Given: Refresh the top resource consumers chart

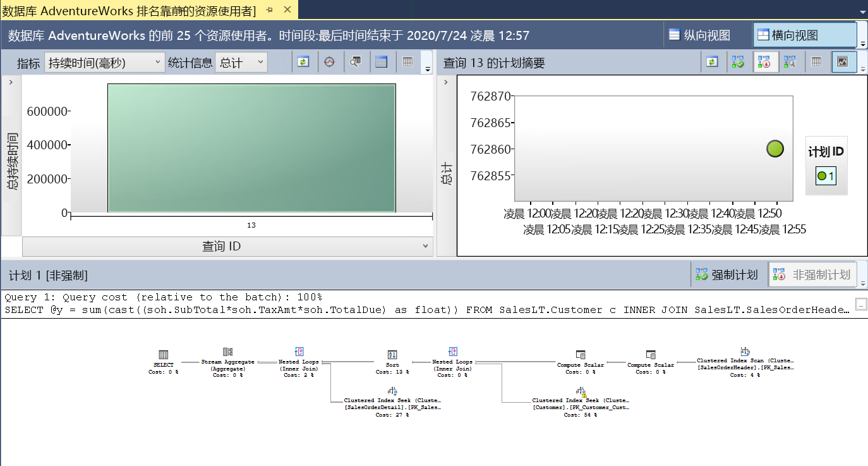Looking at the screenshot, I should click(x=303, y=62).
